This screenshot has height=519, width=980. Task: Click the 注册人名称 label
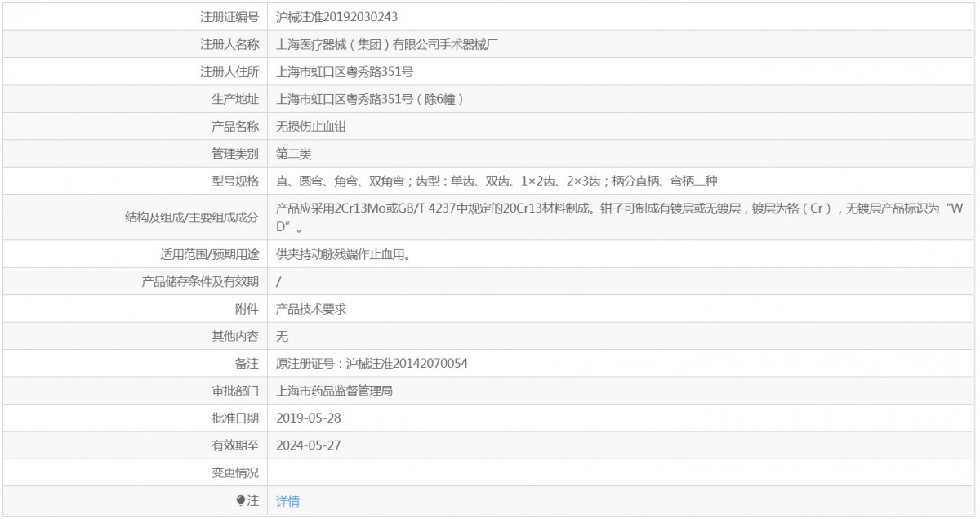click(229, 44)
